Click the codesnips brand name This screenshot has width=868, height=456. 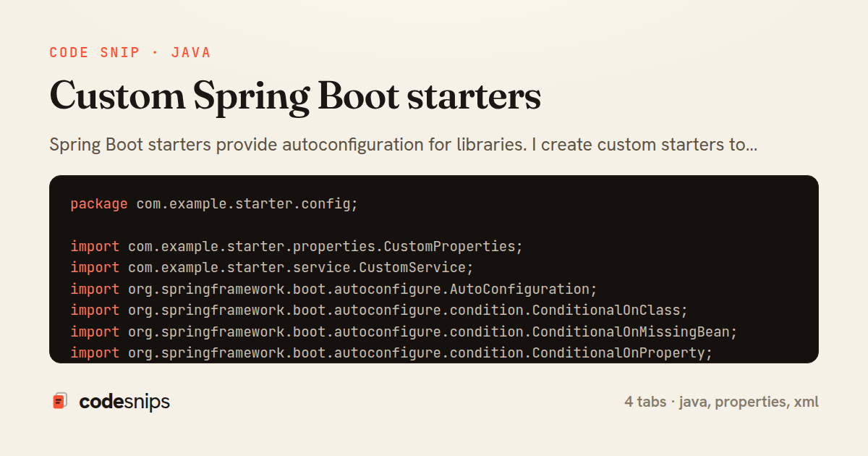click(x=124, y=402)
